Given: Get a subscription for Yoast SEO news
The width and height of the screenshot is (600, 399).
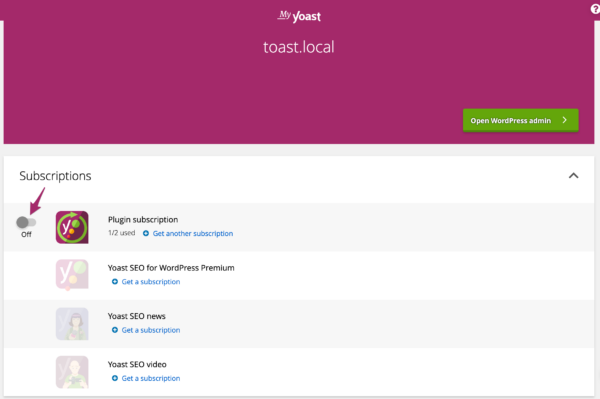Looking at the screenshot, I should point(151,330).
